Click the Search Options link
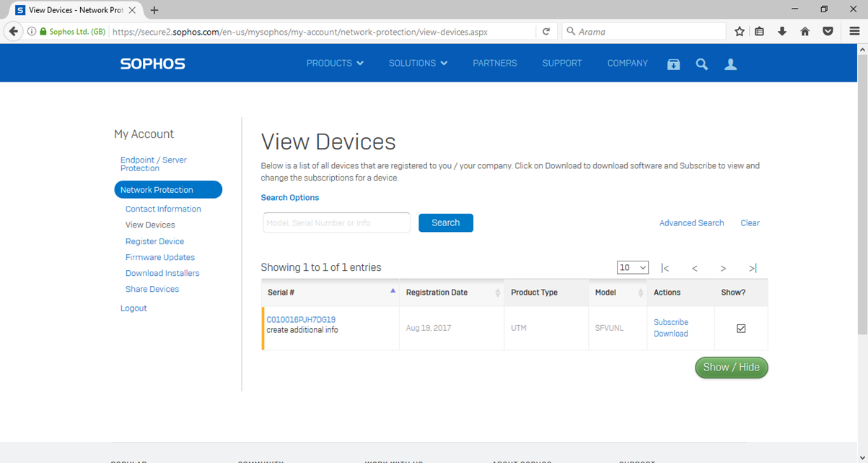 coord(290,197)
